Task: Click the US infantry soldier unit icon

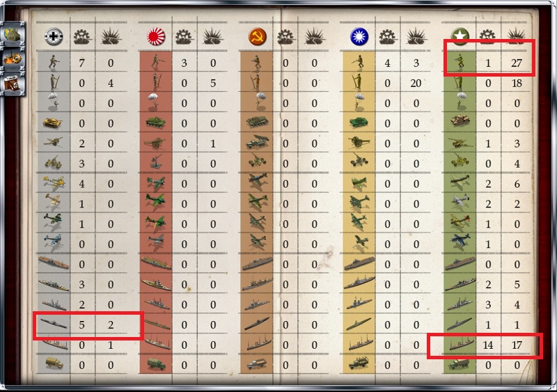Action: [460, 63]
